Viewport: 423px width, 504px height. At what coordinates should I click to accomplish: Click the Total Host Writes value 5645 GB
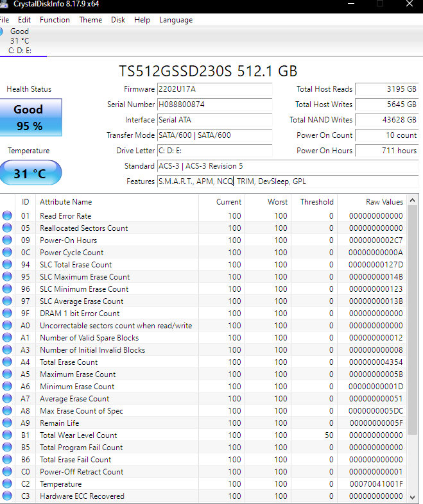pos(386,105)
